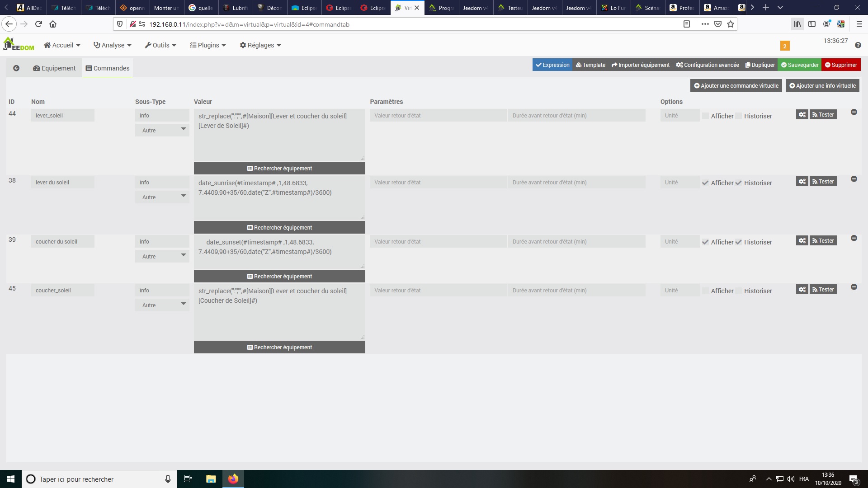Click the back arrow circle icon
This screenshot has height=488, width=868.
tap(16, 68)
